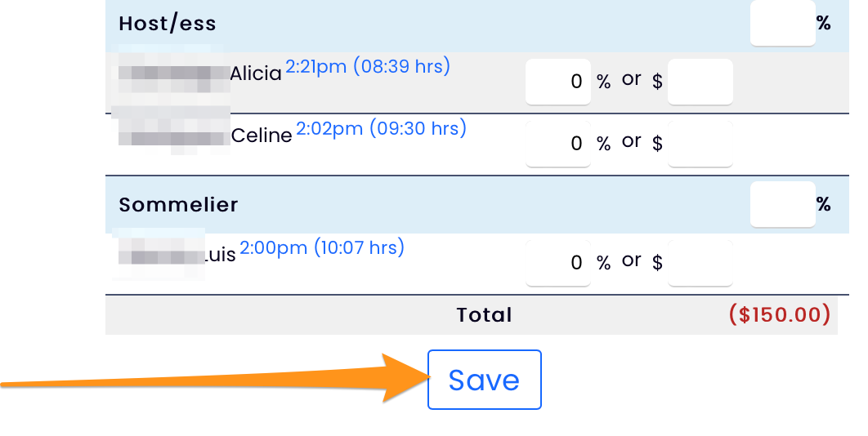Focus the Sommelier section percent field
868x436 pixels.
tap(782, 204)
